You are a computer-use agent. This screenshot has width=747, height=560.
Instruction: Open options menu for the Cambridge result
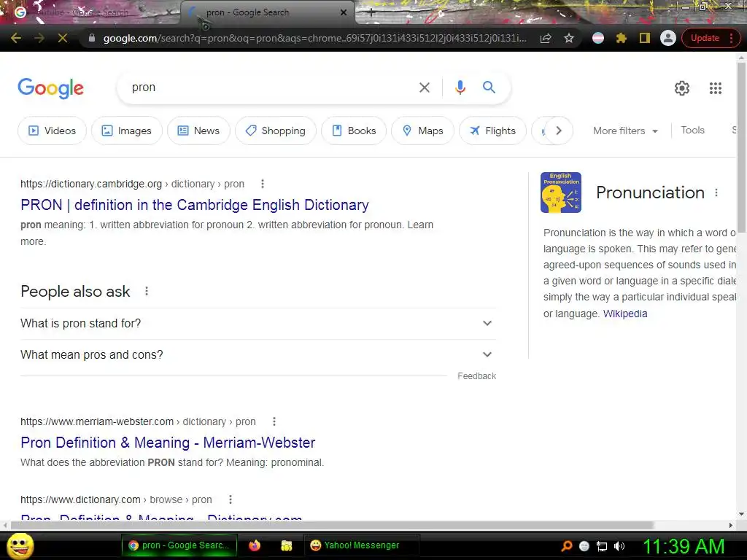263,184
